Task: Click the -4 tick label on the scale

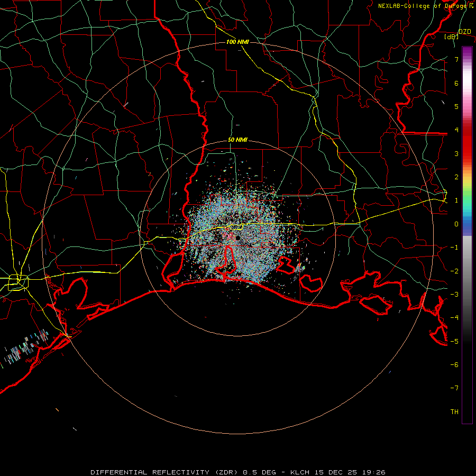Action: click(454, 318)
